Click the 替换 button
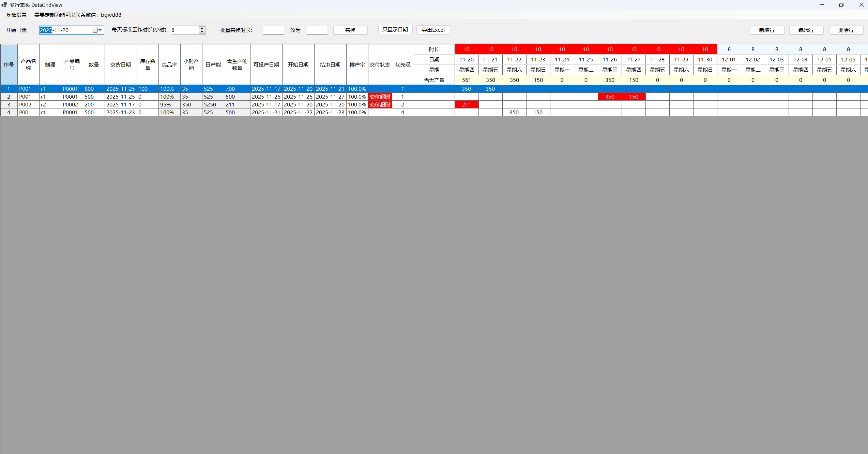The height and width of the screenshot is (454, 868). coord(350,30)
